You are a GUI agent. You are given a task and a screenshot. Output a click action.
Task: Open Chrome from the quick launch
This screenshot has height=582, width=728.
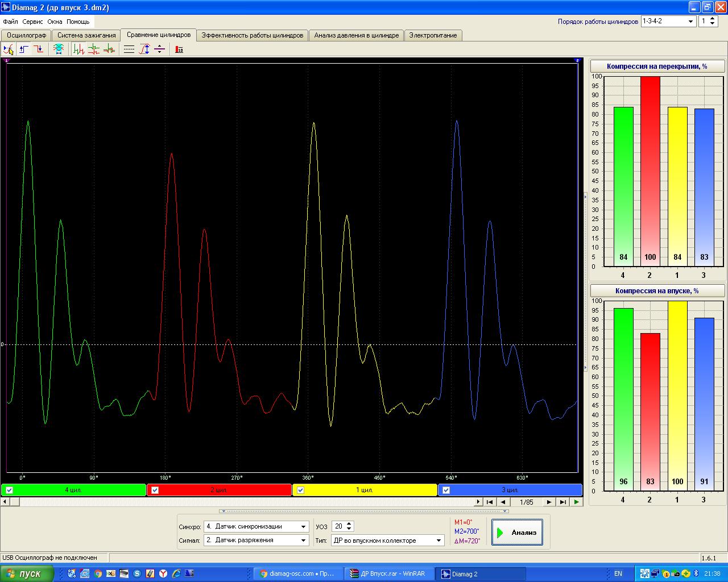click(x=98, y=573)
